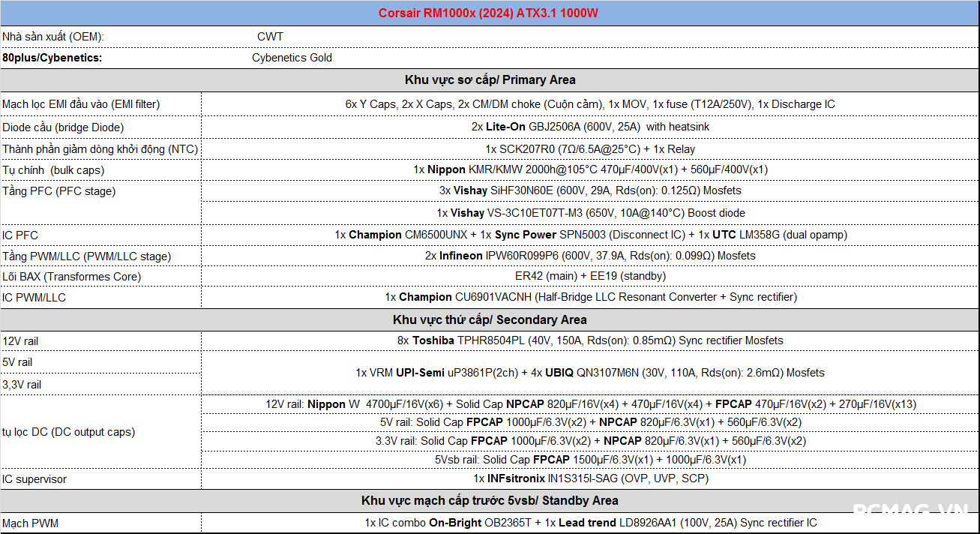Click the Corsair RM1000x title header cell
980x534 pixels.
coord(488,13)
